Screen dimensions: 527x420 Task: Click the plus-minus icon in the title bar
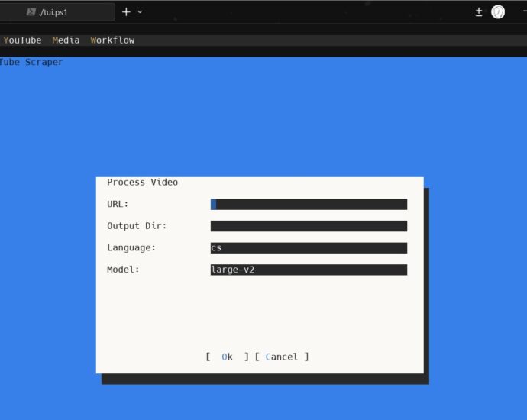click(479, 12)
